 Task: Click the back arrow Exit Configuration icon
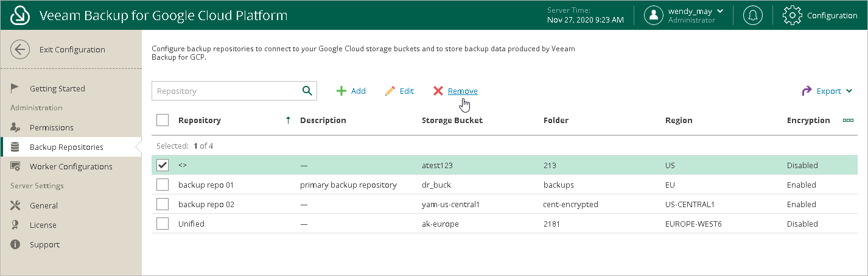tap(20, 50)
